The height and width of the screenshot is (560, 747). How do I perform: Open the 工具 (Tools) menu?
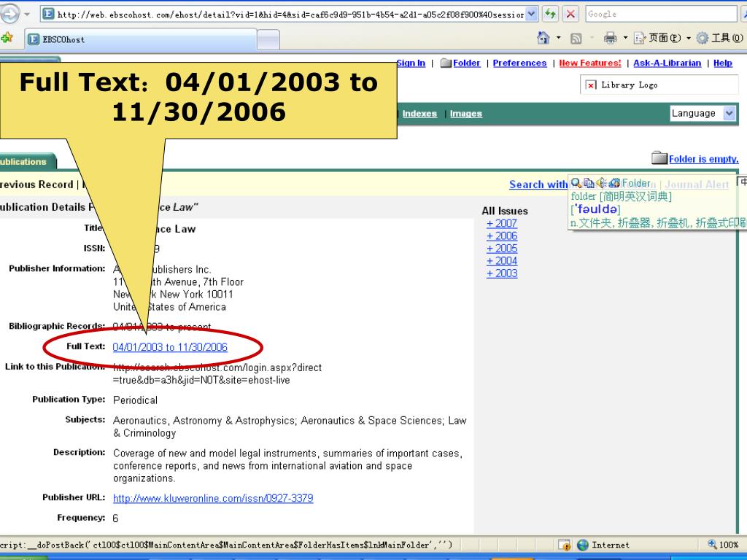[x=720, y=38]
